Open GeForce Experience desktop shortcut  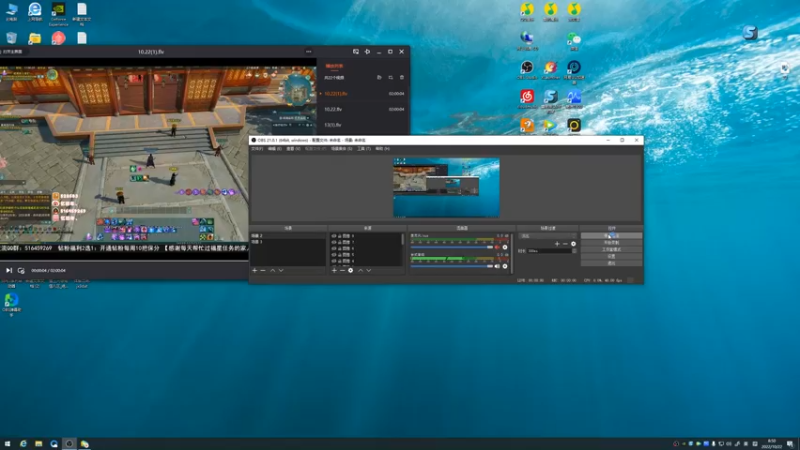[x=59, y=14]
